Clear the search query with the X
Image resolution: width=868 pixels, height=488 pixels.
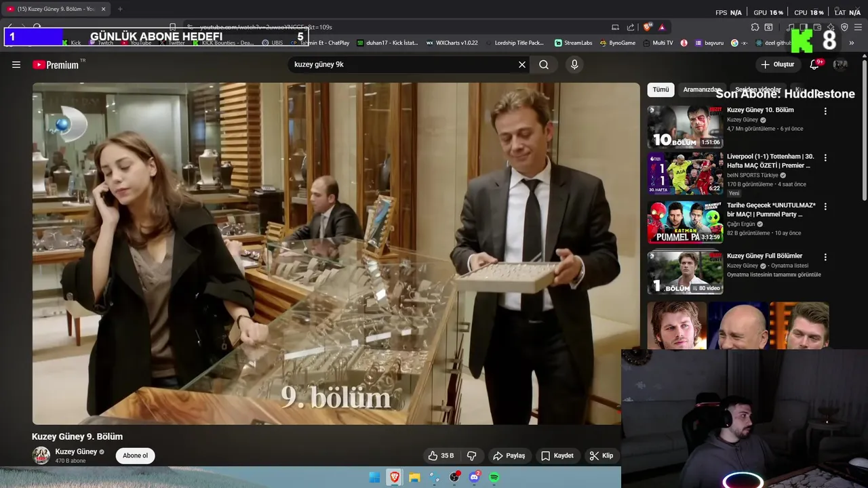click(x=522, y=64)
